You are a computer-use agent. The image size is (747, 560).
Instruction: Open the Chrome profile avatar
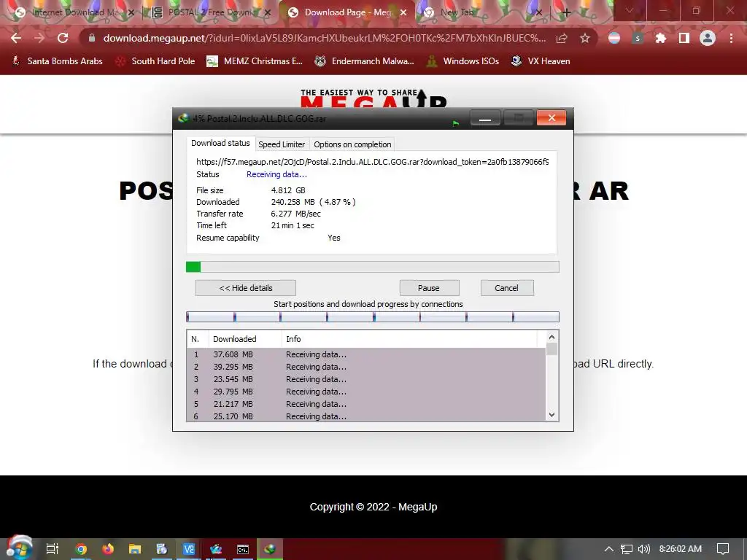click(x=708, y=38)
